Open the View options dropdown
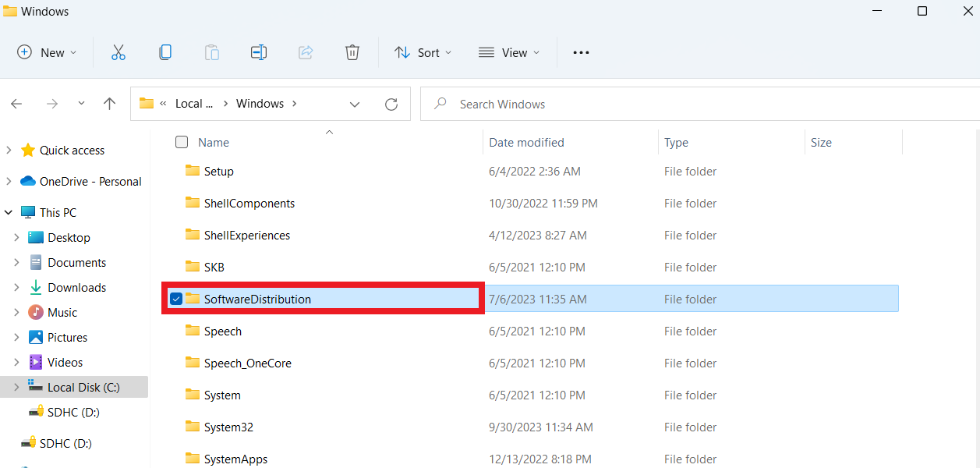Viewport: 980px width, 468px height. [508, 52]
